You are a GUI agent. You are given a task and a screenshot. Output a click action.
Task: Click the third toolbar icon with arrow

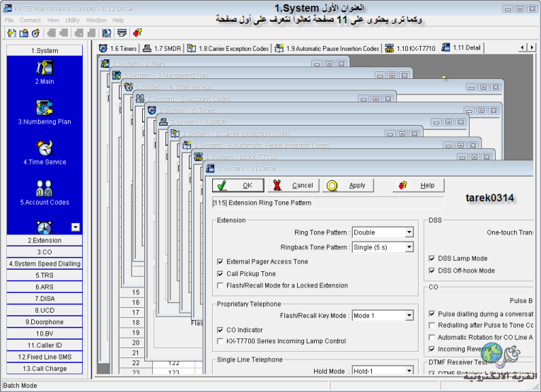[35, 33]
